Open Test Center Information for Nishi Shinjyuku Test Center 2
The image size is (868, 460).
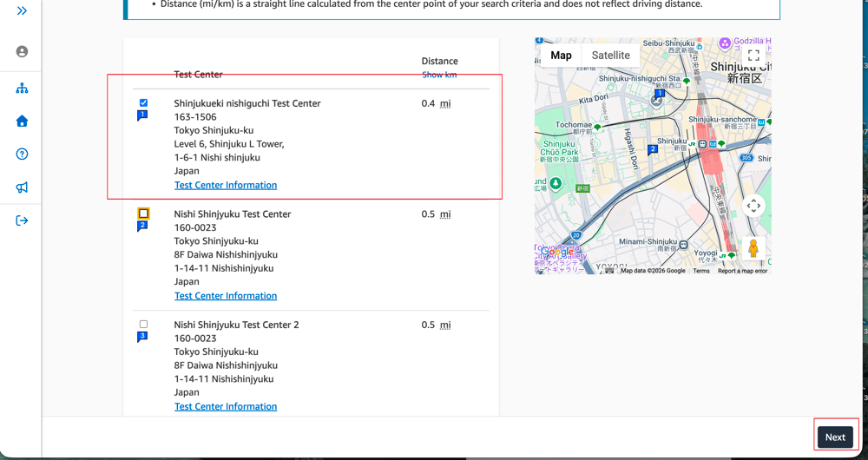point(226,406)
